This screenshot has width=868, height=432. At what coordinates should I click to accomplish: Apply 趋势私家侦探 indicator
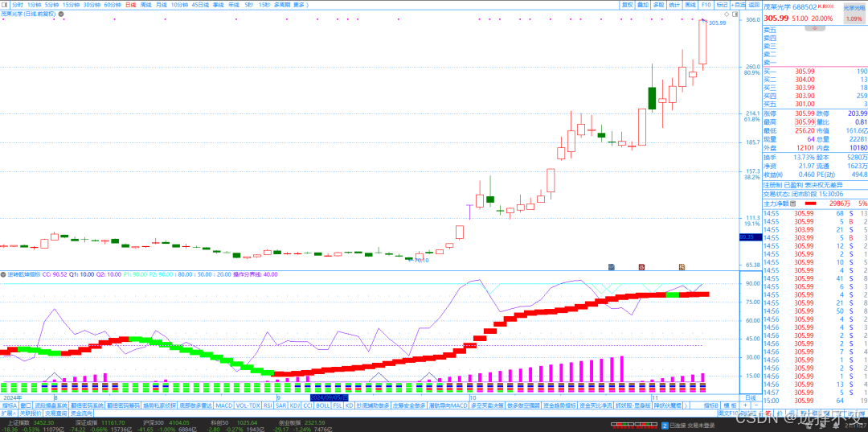pos(159,405)
